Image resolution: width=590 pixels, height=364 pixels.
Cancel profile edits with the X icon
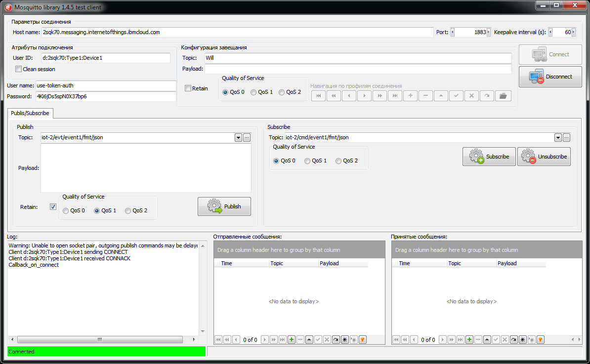click(471, 96)
